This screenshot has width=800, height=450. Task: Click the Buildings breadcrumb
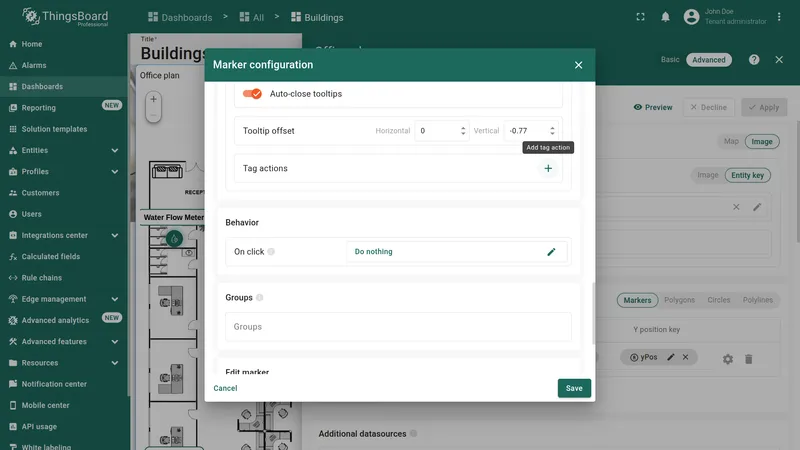click(317, 17)
